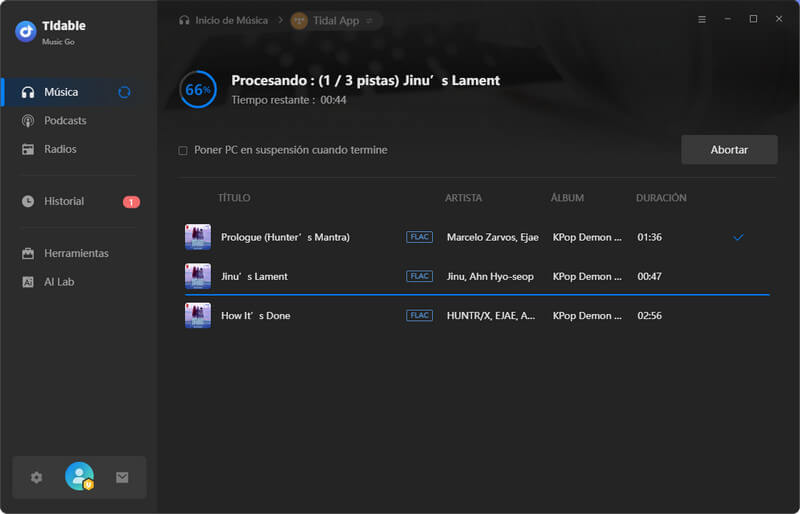Enable Poner PC en suspensión checkbox

[183, 151]
